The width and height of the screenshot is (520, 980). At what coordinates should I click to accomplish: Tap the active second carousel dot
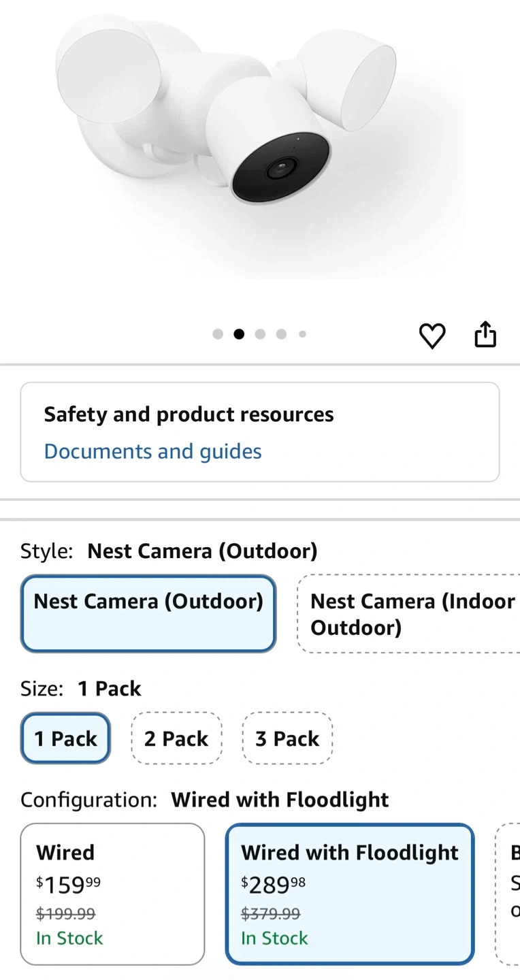point(239,334)
